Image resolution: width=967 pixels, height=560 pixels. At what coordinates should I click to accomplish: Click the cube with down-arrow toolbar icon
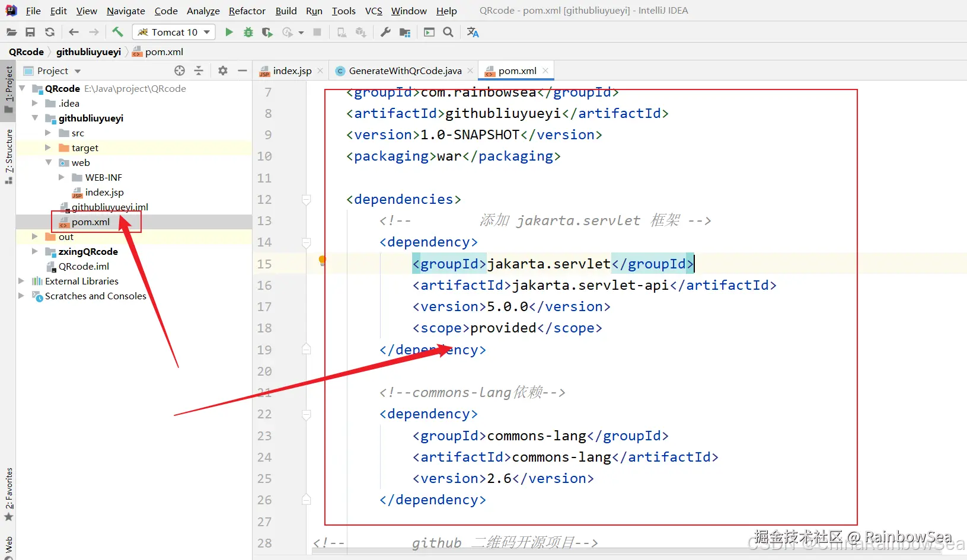[x=360, y=32]
